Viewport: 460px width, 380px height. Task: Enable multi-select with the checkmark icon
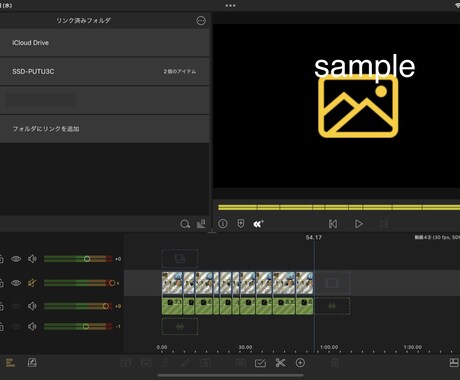[x=260, y=363]
